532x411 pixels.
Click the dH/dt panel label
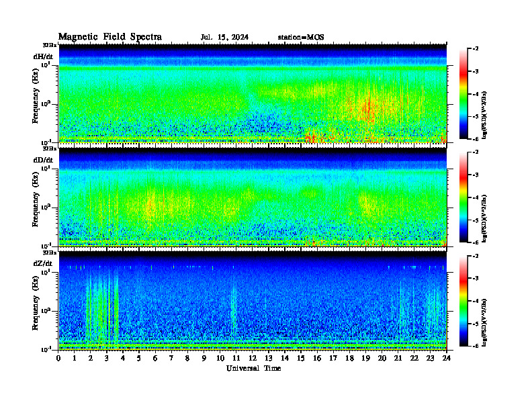43,56
